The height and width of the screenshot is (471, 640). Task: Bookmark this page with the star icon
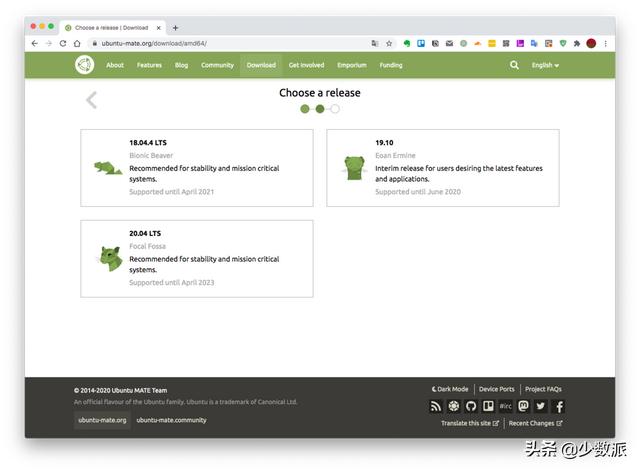389,43
